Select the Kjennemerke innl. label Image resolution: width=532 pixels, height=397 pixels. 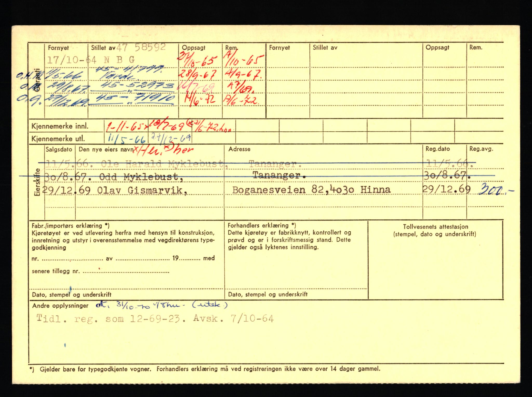tap(60, 126)
